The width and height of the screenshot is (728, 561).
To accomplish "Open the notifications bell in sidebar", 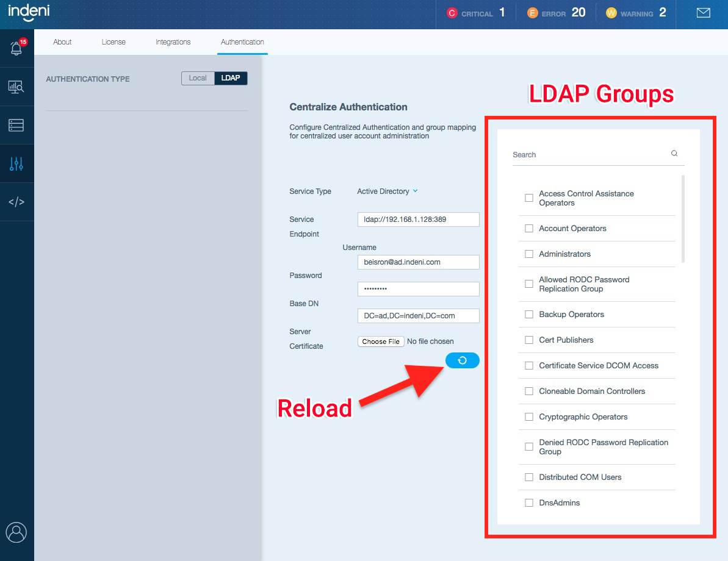I will pos(16,49).
